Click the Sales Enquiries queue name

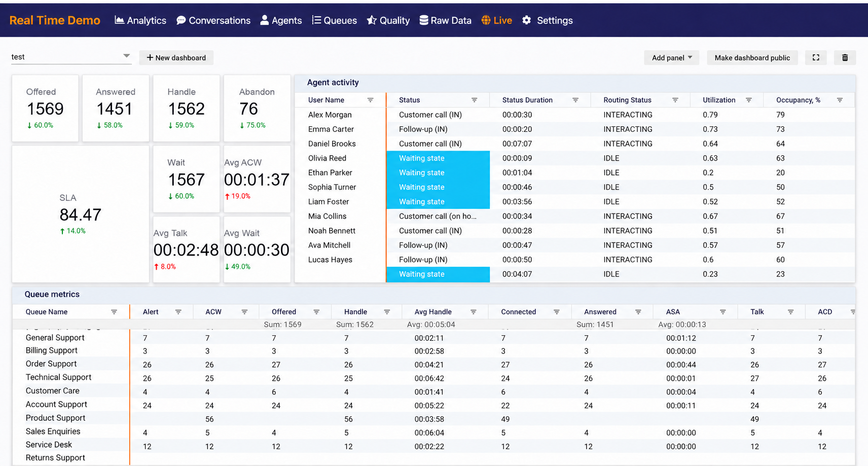[x=53, y=432]
